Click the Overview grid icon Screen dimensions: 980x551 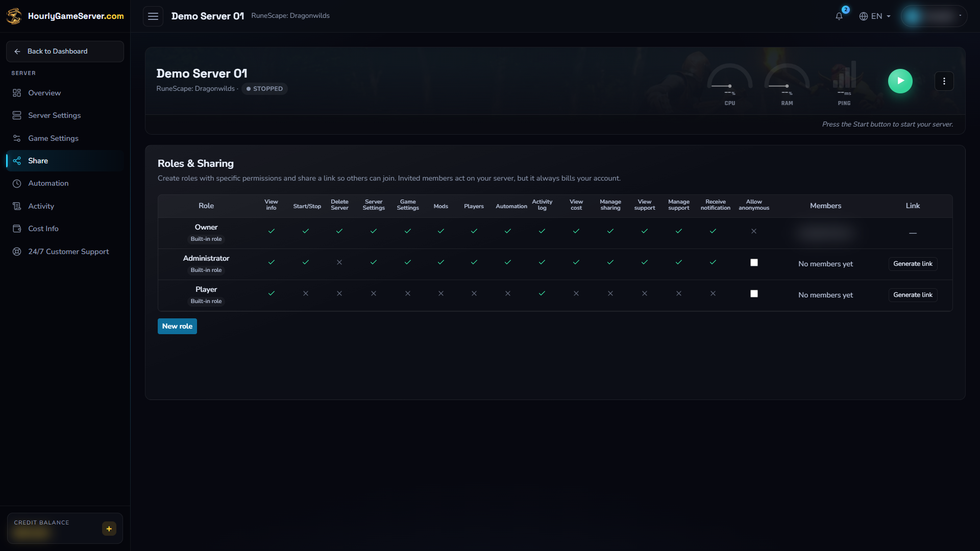17,93
